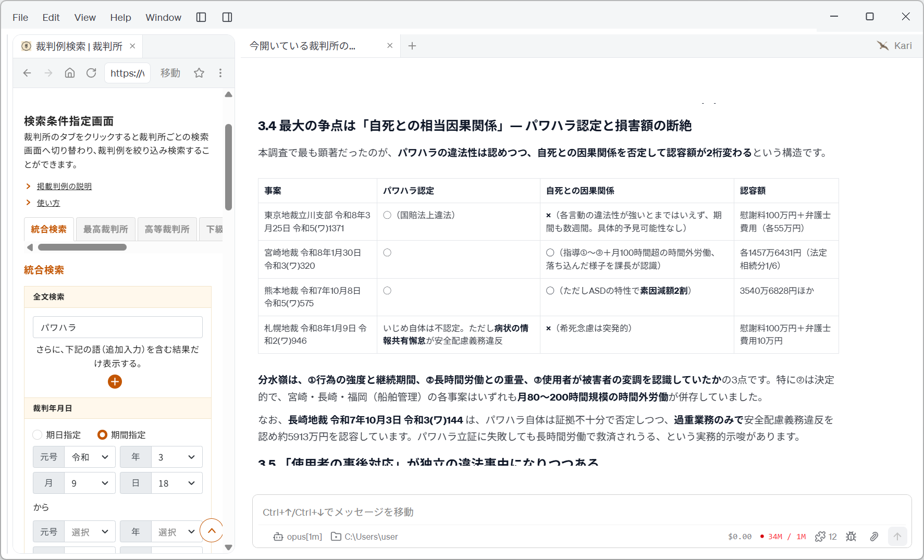Add another search term with orange plus
The width and height of the screenshot is (924, 560).
click(115, 382)
